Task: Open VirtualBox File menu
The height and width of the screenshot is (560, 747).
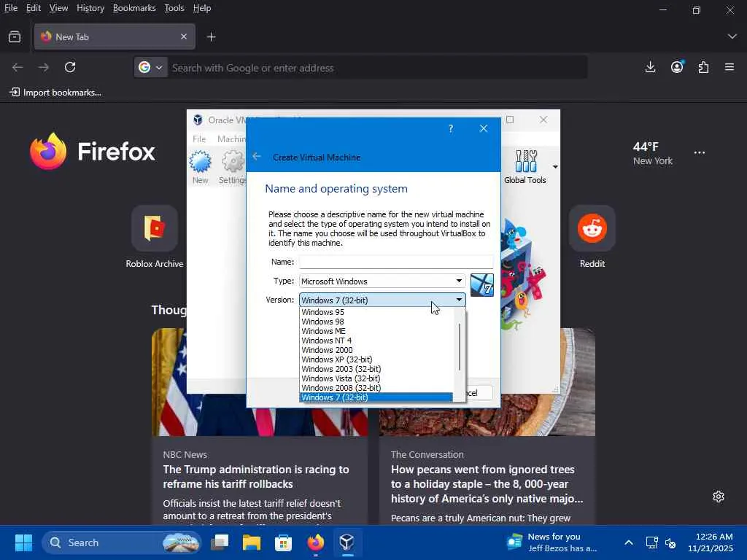Action: click(x=199, y=139)
